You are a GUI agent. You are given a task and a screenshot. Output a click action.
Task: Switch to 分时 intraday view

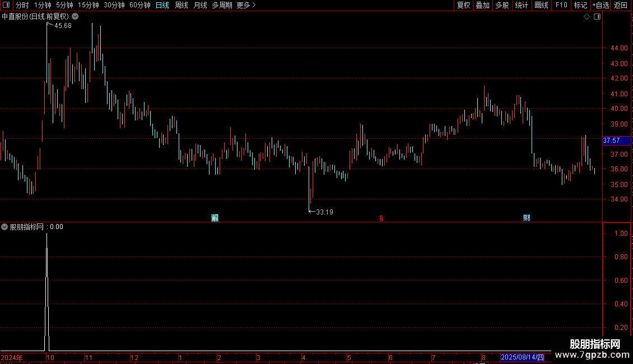click(22, 5)
